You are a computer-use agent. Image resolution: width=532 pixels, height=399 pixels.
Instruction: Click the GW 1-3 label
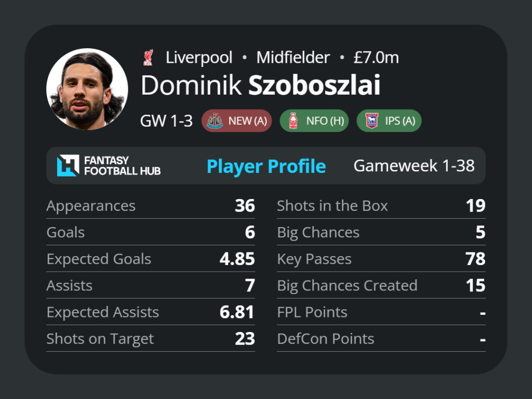[166, 121]
